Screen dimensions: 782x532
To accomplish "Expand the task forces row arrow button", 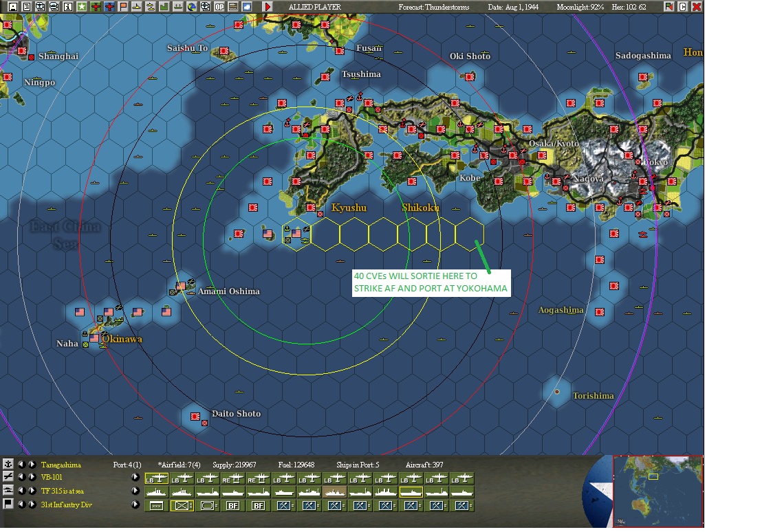I will point(135,491).
